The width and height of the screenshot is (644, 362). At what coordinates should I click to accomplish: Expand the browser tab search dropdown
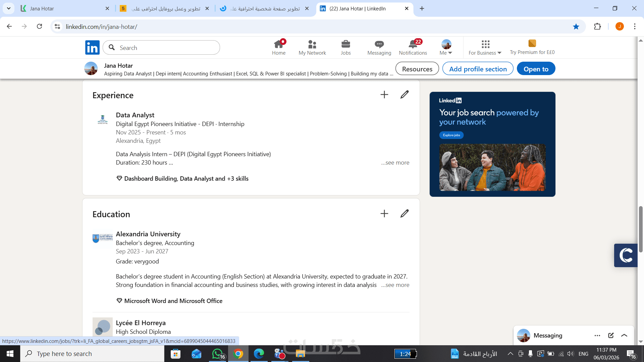(8, 8)
